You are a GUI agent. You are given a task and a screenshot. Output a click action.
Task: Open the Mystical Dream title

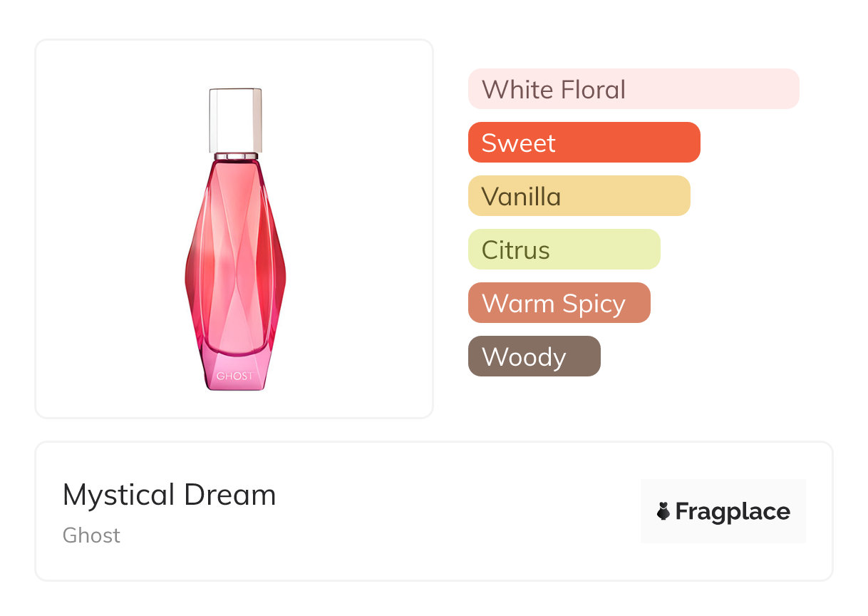pyautogui.click(x=169, y=495)
